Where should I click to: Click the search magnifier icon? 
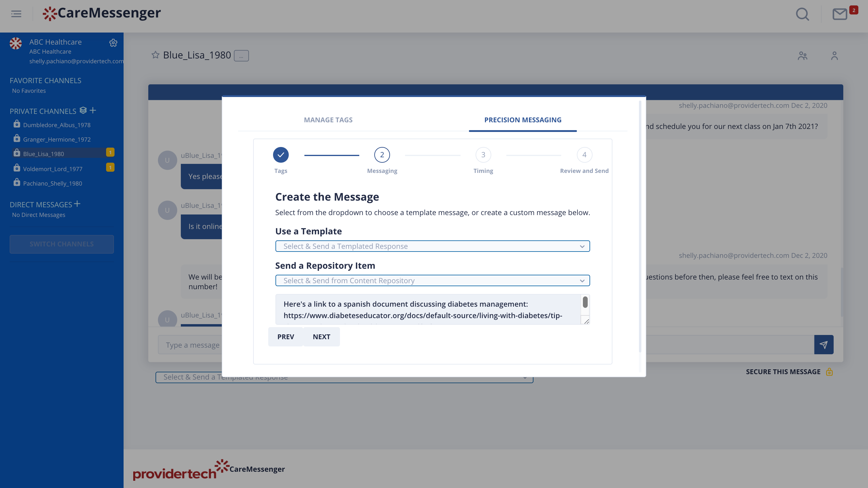(802, 14)
